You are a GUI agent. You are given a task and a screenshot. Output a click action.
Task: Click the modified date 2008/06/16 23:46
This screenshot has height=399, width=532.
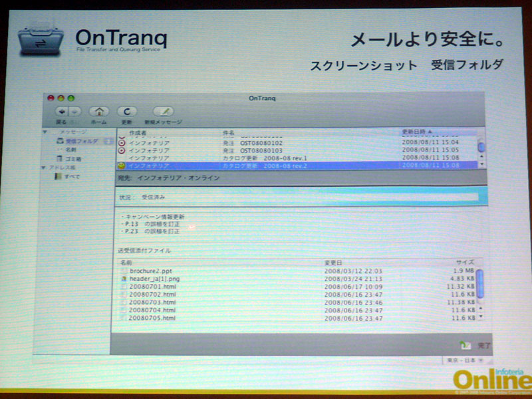click(353, 303)
